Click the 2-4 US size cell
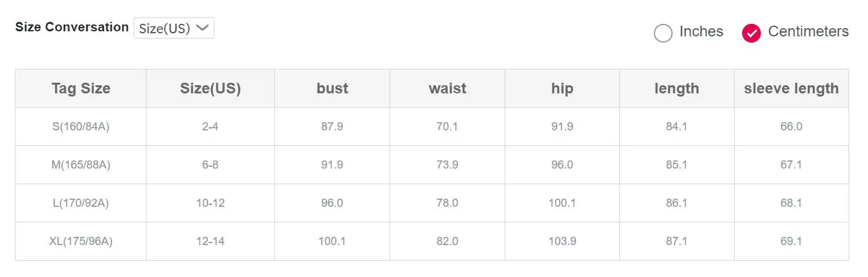This screenshot has width=868, height=277. click(x=210, y=127)
